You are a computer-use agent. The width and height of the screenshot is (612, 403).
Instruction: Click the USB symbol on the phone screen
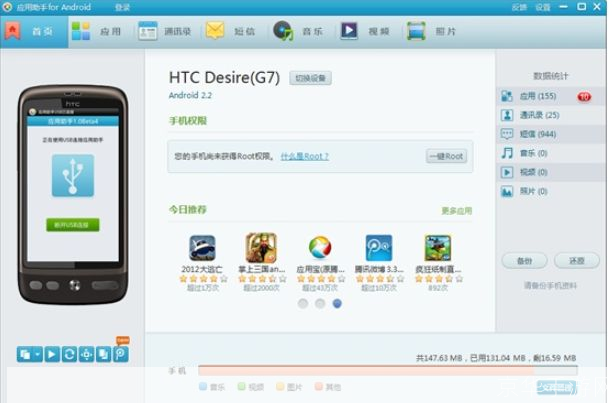point(73,176)
